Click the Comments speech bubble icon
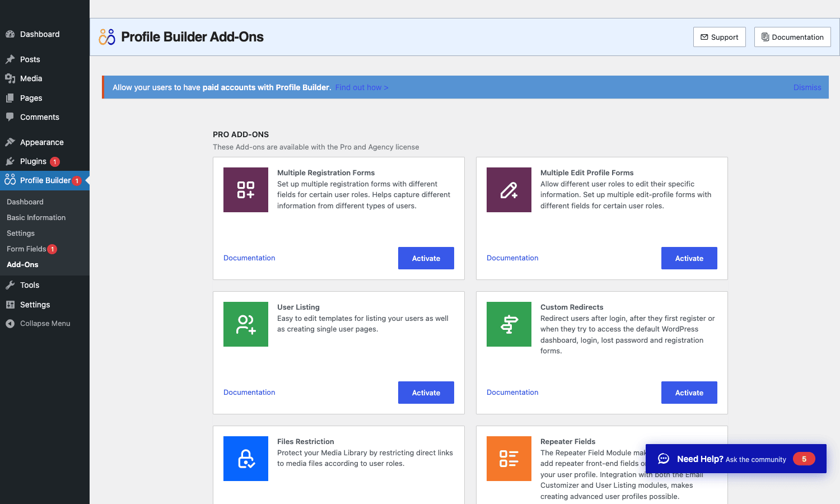 click(10, 117)
